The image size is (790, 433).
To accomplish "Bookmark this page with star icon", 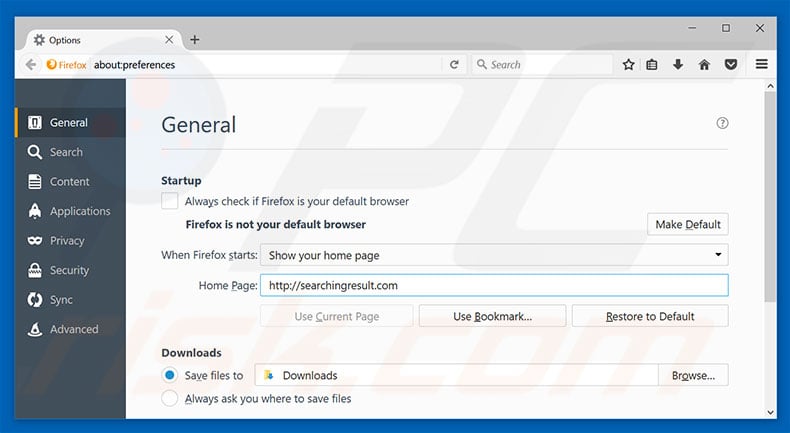I will [628, 65].
